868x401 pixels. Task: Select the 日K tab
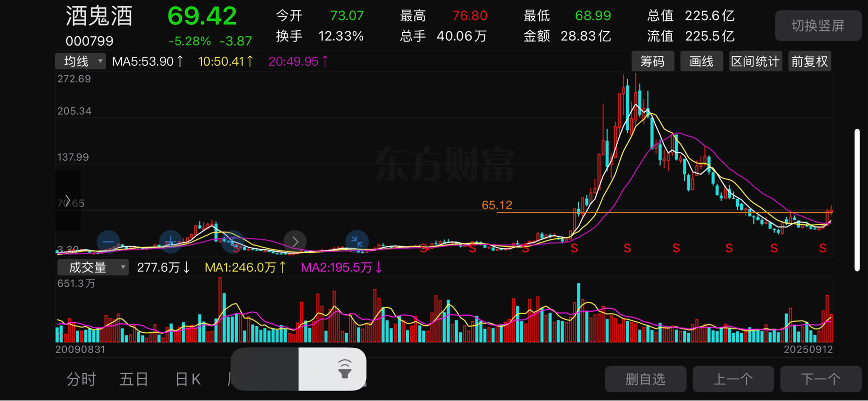188,379
